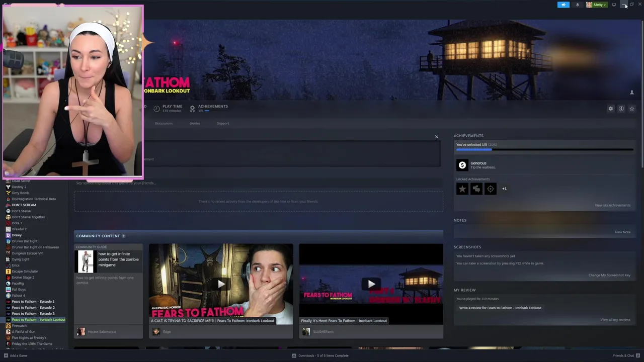Click the Dying Light game icon
Viewport: 644px width, 362px height.
pos(8,259)
